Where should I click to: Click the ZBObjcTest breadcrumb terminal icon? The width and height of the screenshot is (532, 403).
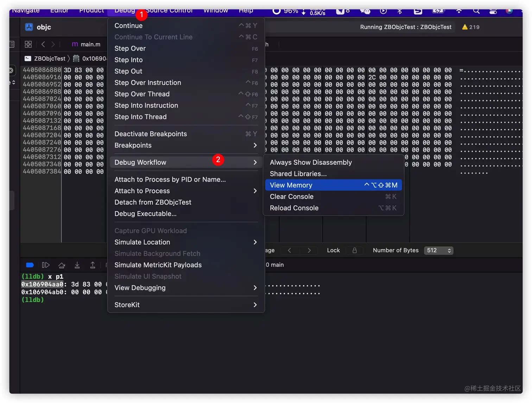point(28,58)
